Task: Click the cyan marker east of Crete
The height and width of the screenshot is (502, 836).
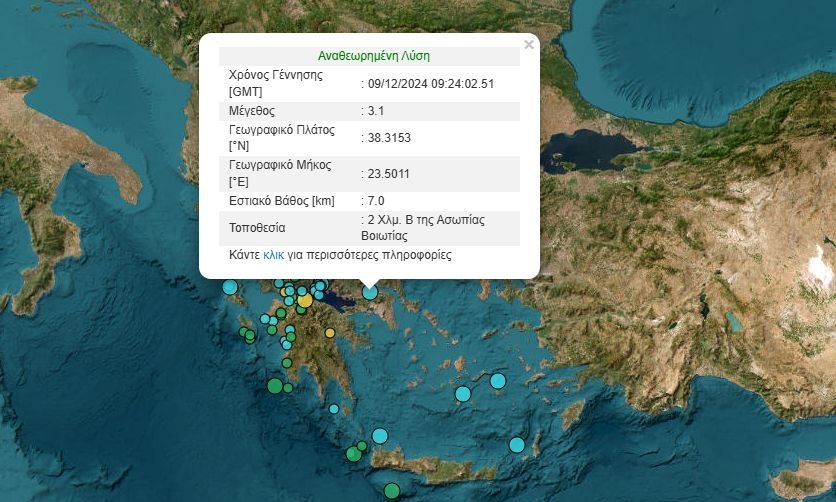Action: coord(516,444)
